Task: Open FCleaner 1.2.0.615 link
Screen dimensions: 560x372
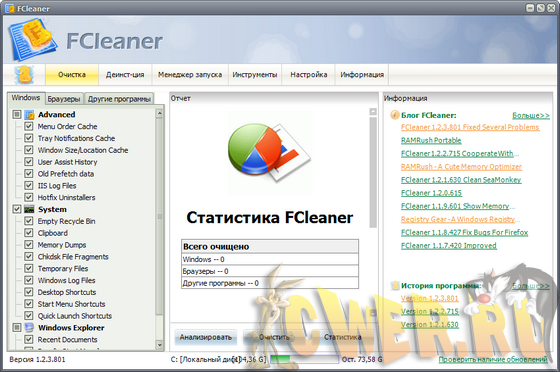Action: [431, 193]
